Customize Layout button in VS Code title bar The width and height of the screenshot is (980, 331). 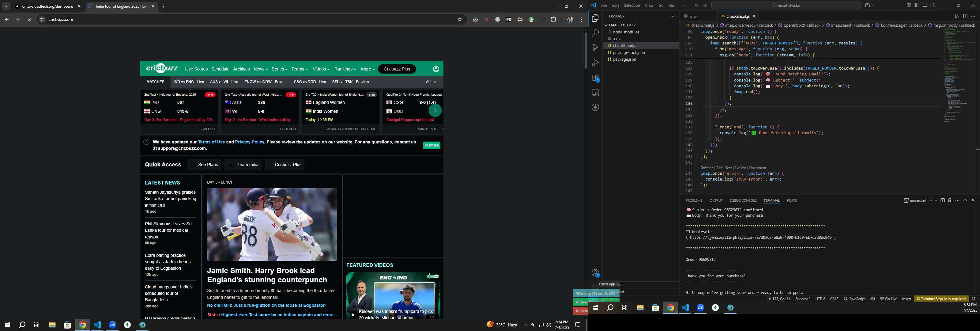pos(908,5)
